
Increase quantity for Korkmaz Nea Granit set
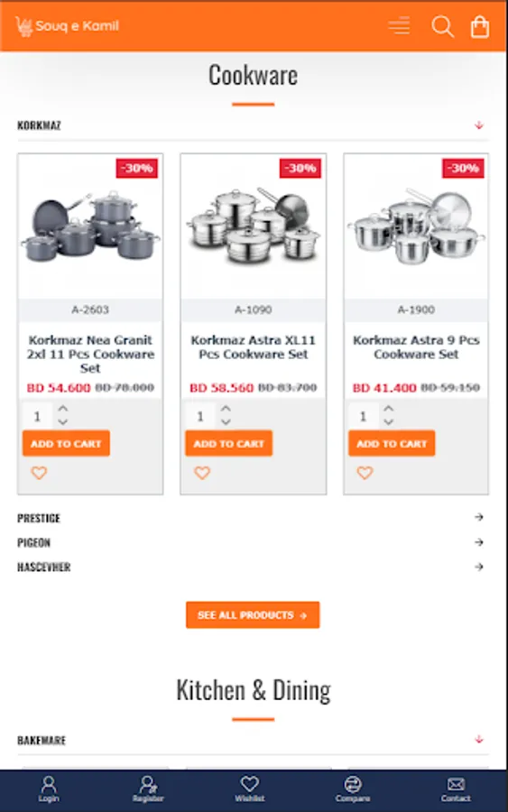pyautogui.click(x=62, y=408)
